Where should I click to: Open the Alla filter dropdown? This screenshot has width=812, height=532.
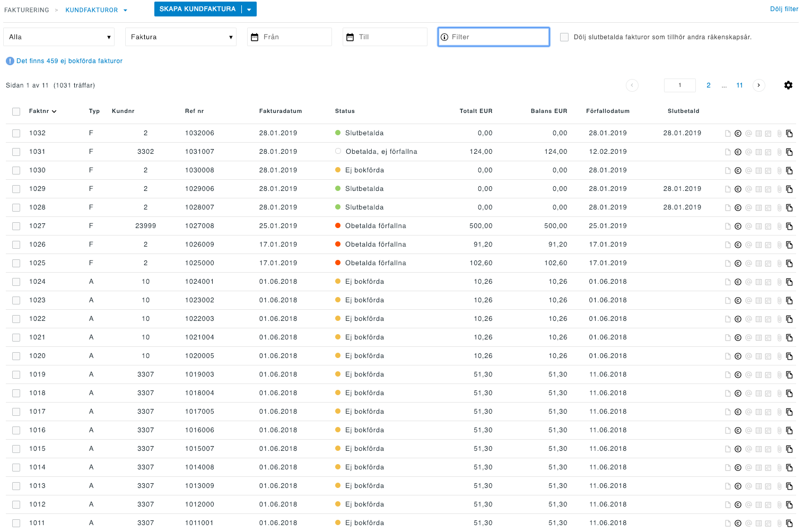[58, 37]
